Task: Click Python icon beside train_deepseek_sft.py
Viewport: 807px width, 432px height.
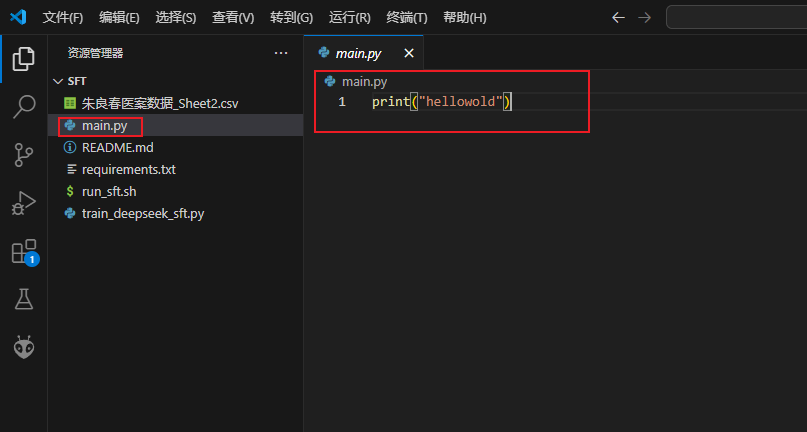Action: pos(70,214)
